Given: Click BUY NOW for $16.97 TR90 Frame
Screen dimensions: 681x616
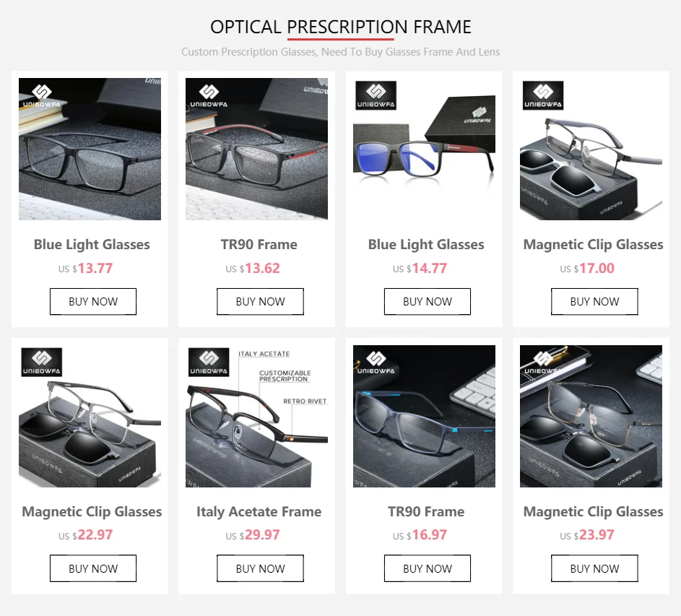Looking at the screenshot, I should pos(428,568).
